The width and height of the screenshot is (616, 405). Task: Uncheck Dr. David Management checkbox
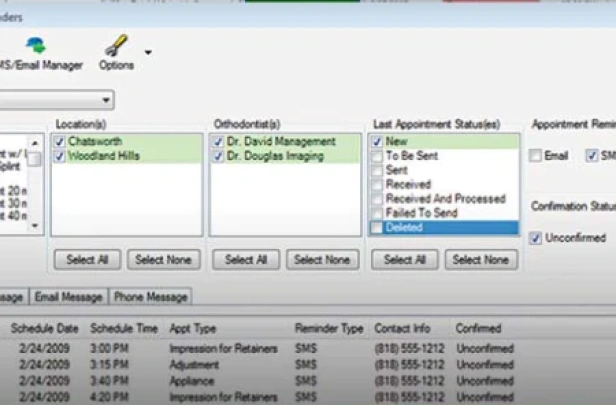pyautogui.click(x=218, y=141)
